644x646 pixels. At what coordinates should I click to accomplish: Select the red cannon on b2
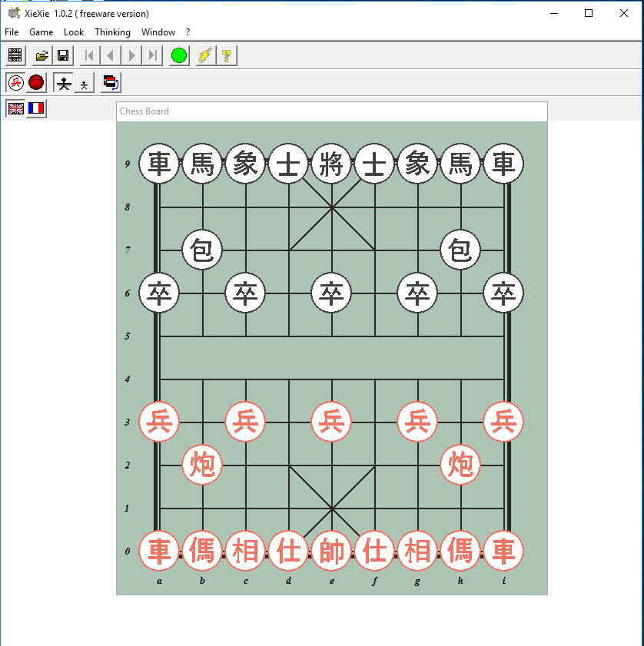coord(202,465)
